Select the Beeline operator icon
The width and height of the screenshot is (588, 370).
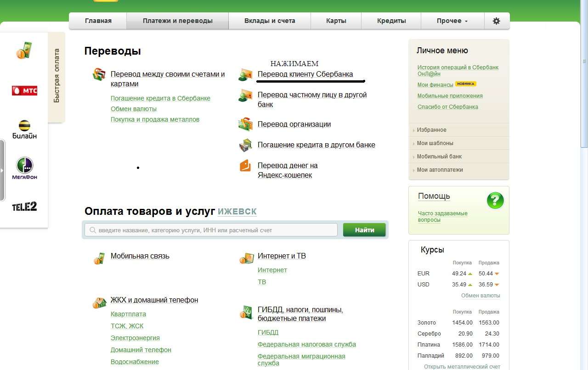(x=24, y=129)
